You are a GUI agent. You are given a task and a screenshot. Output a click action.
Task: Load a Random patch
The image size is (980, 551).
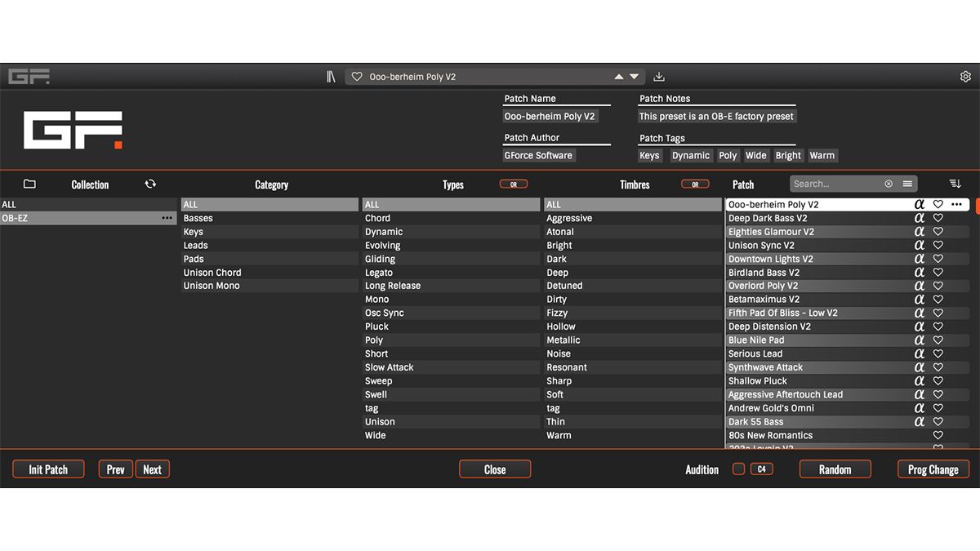835,469
